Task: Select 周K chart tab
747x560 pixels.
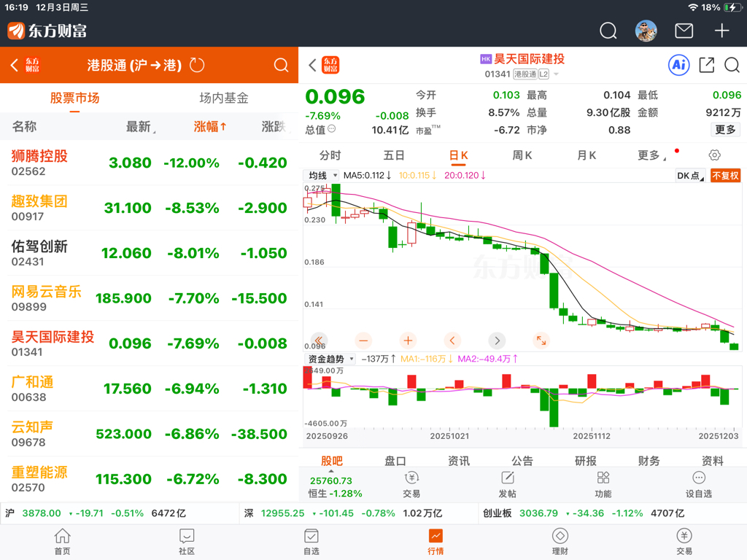Action: pos(522,155)
